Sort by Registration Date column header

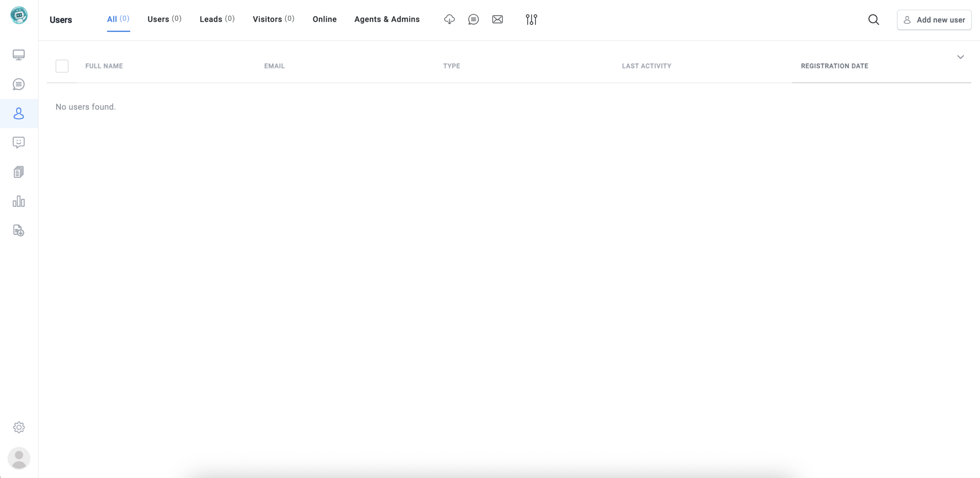click(x=835, y=66)
